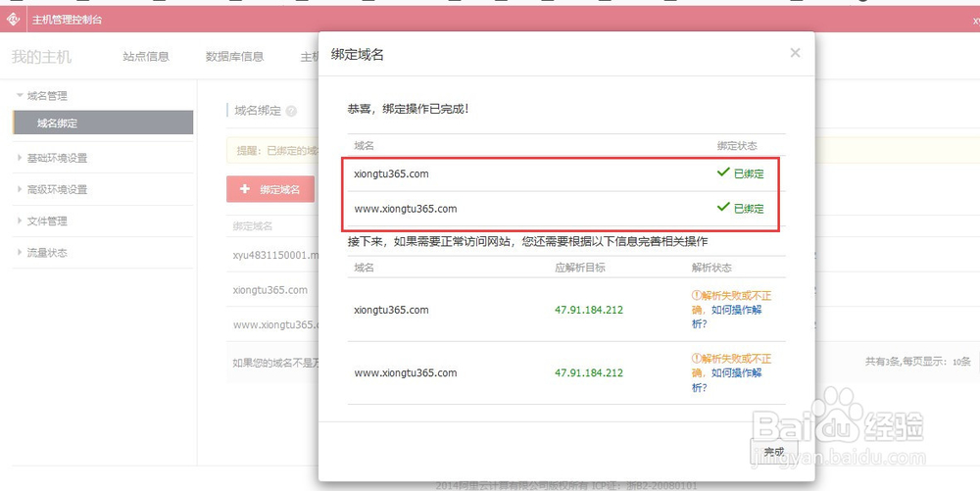980x491 pixels.
Task: Expand 高级环境设置 section
Action: point(53,189)
